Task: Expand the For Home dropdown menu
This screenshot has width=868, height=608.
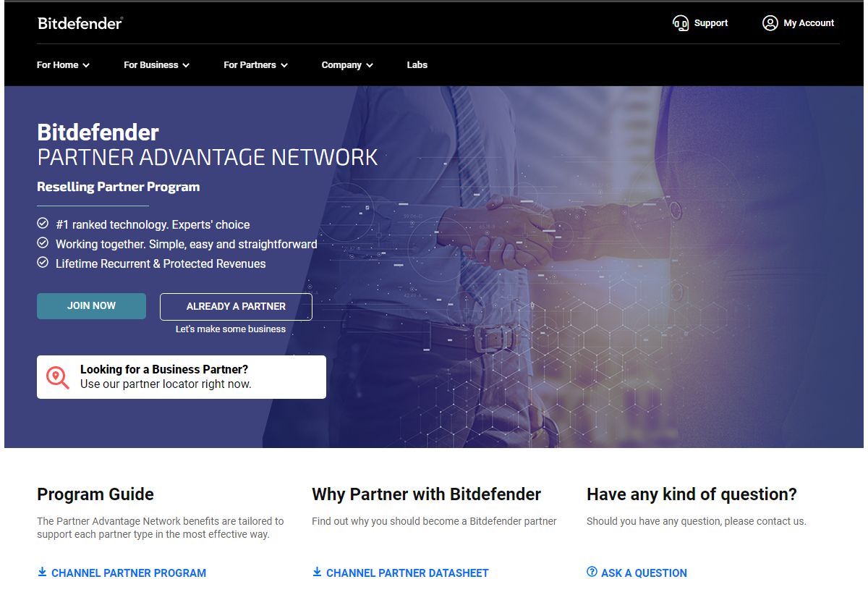Action: (63, 65)
